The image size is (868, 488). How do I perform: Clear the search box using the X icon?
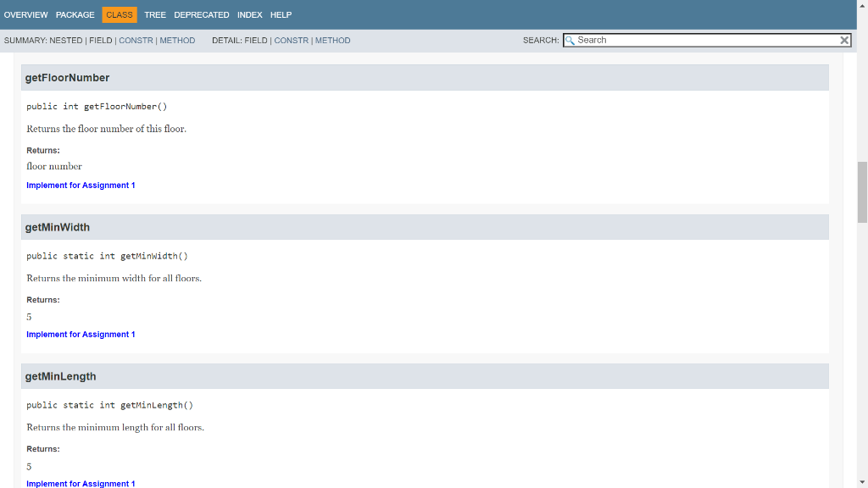coord(844,40)
